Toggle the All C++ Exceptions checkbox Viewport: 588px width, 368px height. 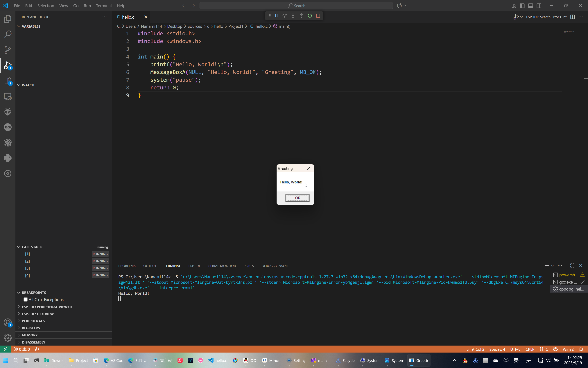click(26, 299)
